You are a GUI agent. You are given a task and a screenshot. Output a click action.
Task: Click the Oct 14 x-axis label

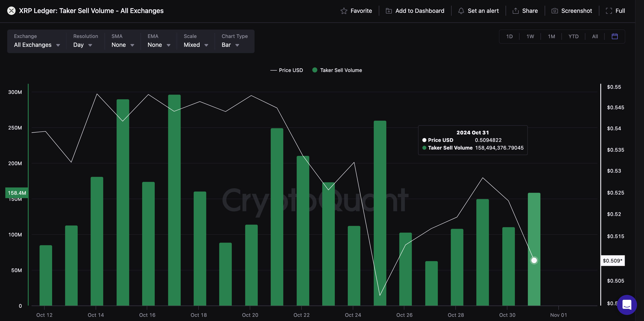pos(96,315)
